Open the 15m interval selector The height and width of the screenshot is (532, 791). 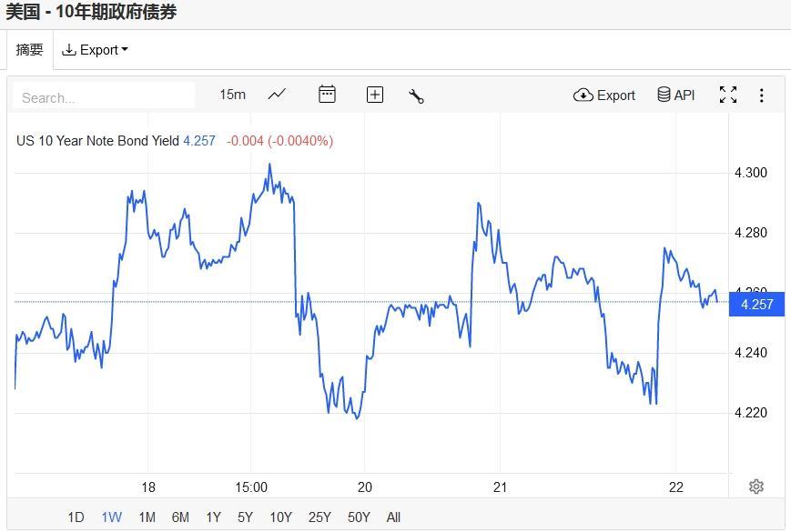click(232, 95)
